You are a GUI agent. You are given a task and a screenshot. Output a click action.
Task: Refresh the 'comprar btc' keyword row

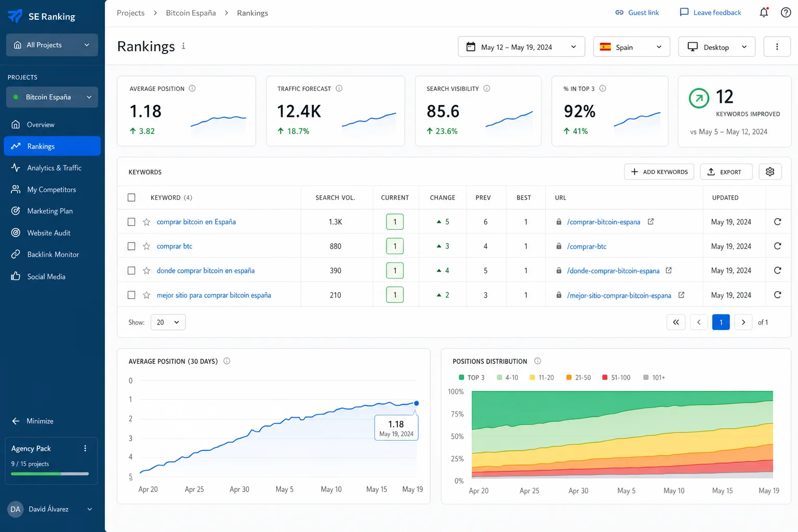(x=778, y=246)
